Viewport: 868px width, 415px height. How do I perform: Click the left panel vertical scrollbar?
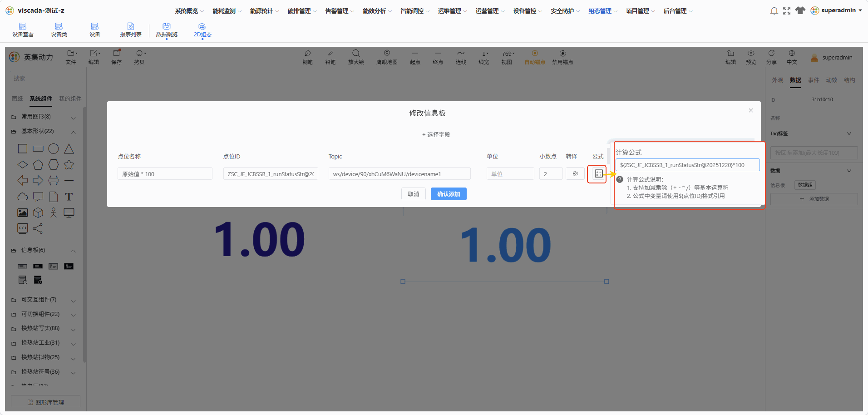pos(84,234)
